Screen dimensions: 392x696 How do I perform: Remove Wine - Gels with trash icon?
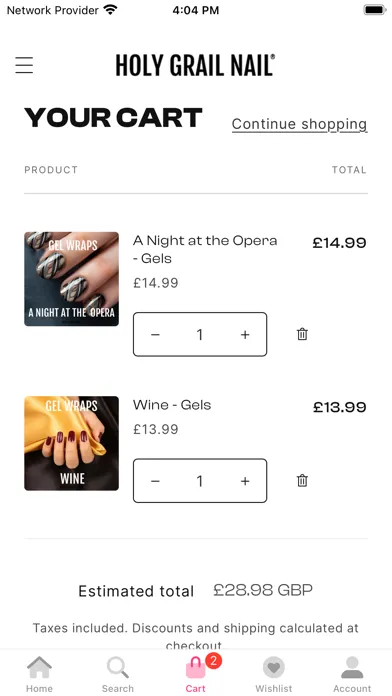302,481
